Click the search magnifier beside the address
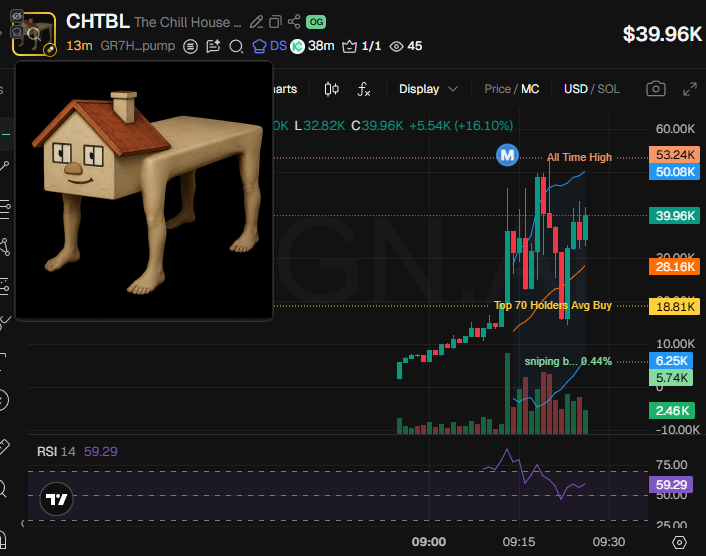This screenshot has width=706, height=556. pos(236,46)
